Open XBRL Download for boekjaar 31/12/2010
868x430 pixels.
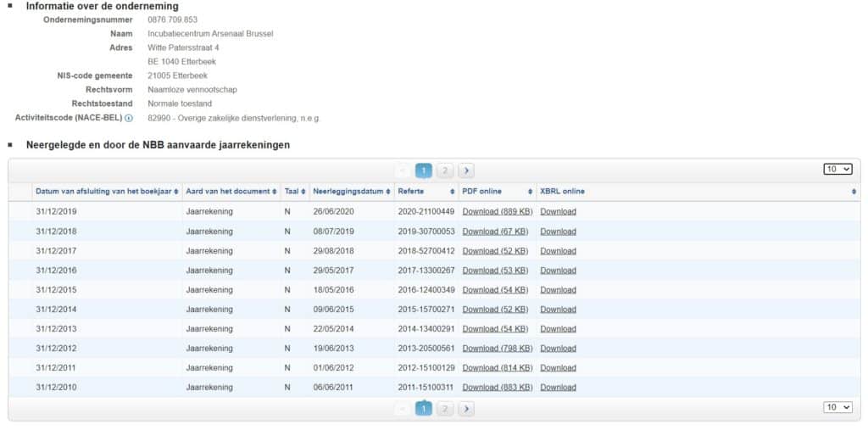pos(558,388)
